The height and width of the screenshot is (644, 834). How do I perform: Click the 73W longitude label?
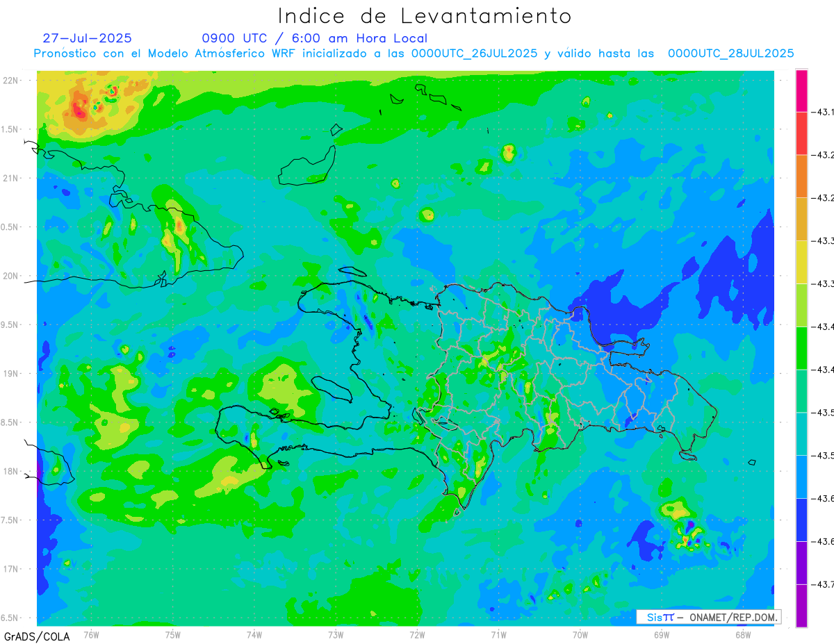pyautogui.click(x=336, y=634)
